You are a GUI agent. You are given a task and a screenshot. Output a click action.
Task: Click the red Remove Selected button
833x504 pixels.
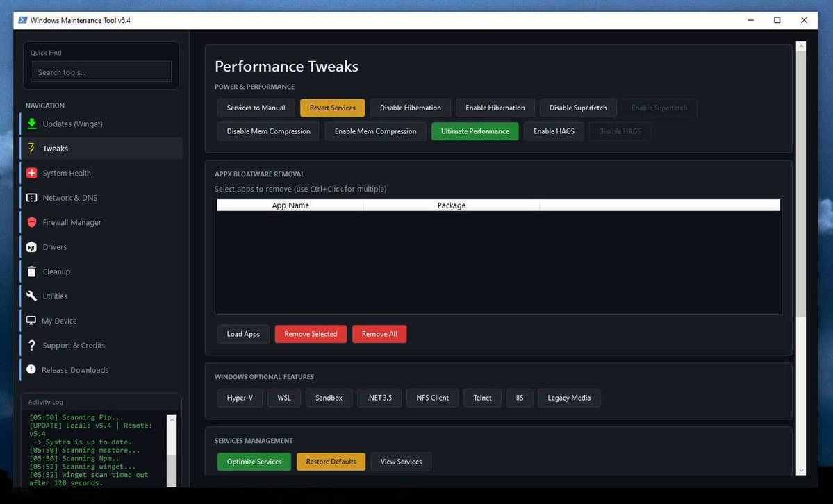[311, 334]
